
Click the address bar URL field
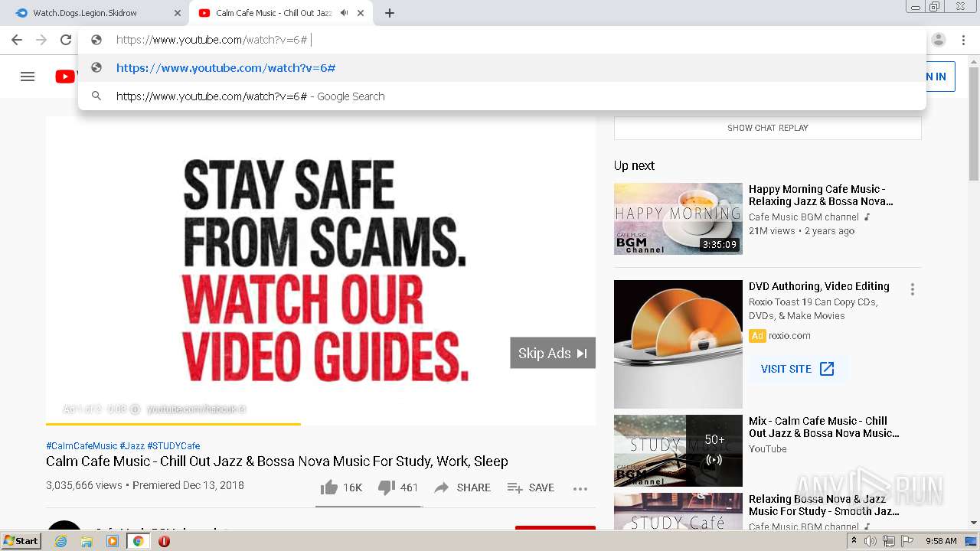pyautogui.click(x=501, y=40)
